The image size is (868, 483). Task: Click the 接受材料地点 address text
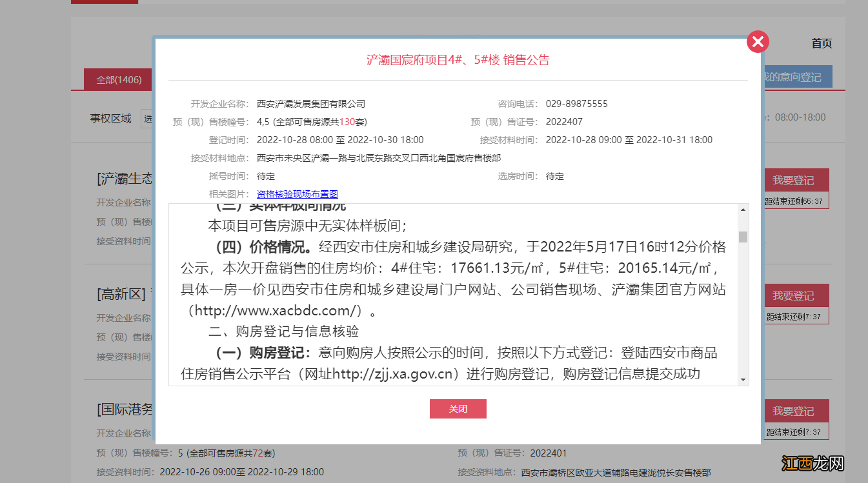379,158
